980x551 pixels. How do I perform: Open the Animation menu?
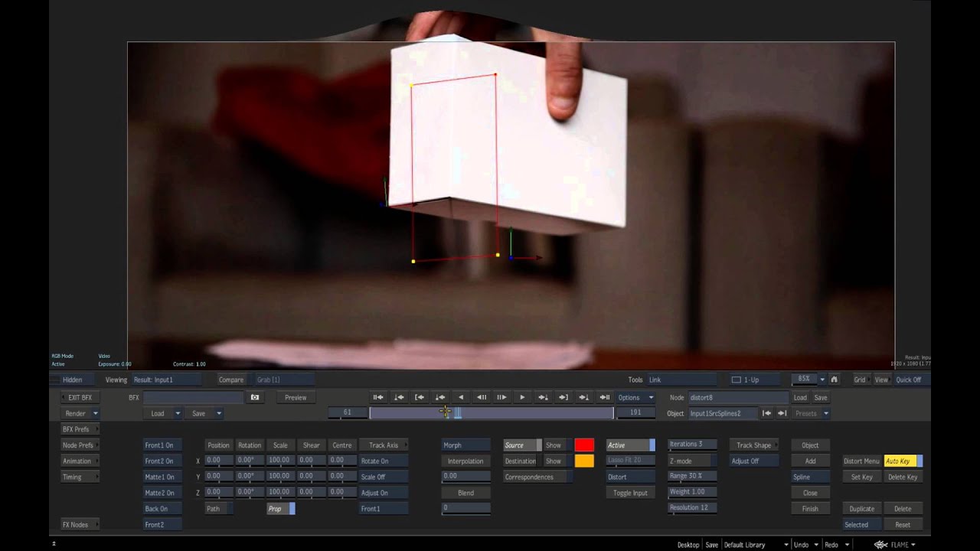point(80,461)
